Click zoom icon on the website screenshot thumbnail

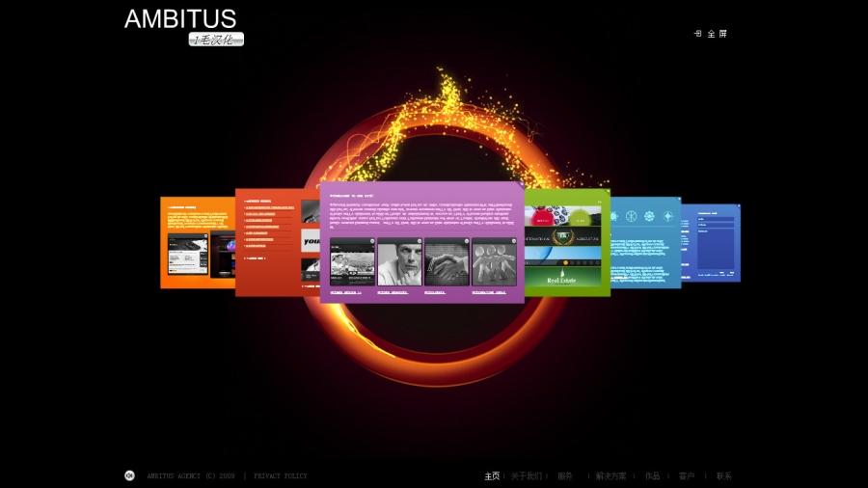(x=372, y=241)
